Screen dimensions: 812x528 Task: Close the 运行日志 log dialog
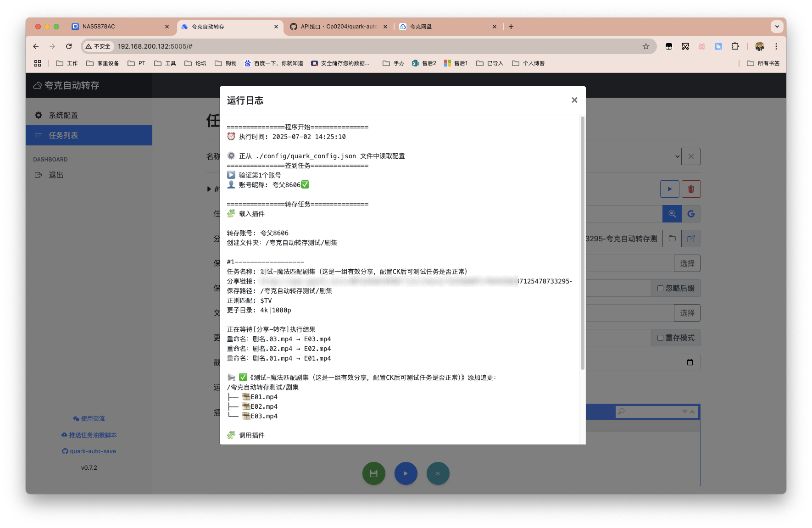tap(574, 100)
